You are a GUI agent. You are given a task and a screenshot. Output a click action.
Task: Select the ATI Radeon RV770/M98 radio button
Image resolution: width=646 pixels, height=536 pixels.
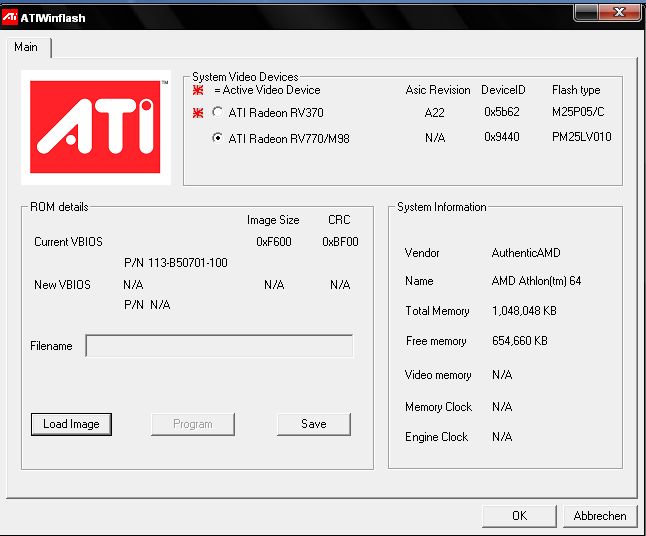[217, 138]
